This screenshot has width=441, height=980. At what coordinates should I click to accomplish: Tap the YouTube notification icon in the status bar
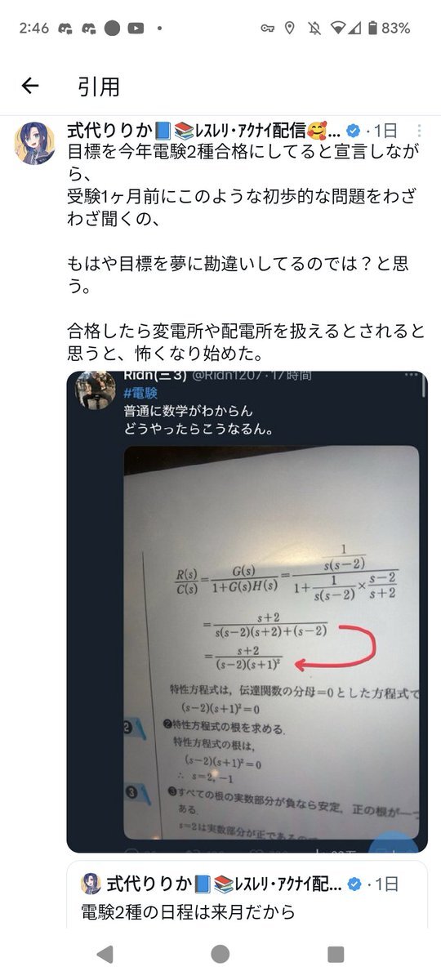pyautogui.click(x=136, y=28)
